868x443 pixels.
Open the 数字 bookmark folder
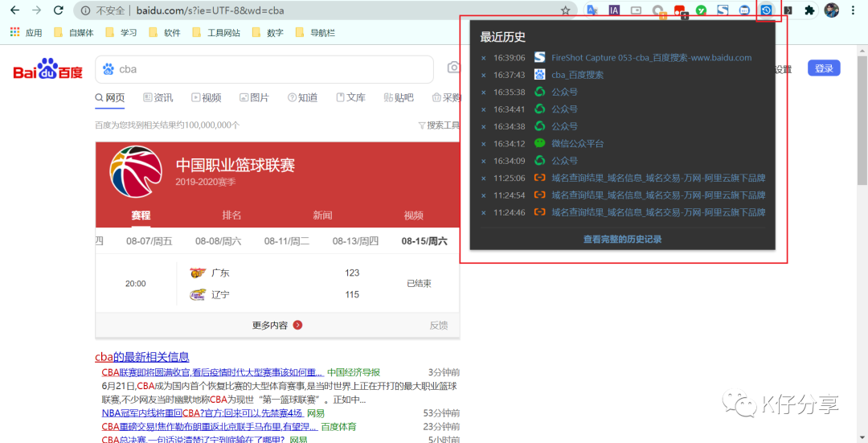click(268, 33)
